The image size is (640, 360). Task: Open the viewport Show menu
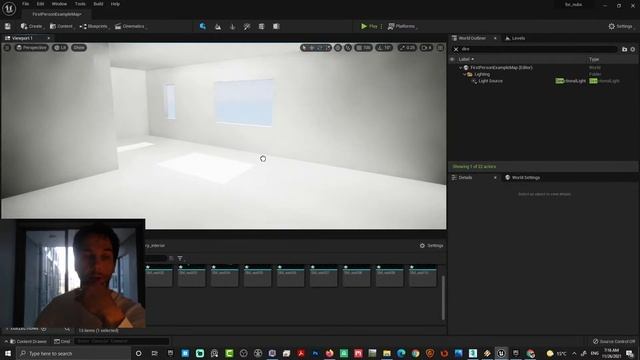[79, 48]
